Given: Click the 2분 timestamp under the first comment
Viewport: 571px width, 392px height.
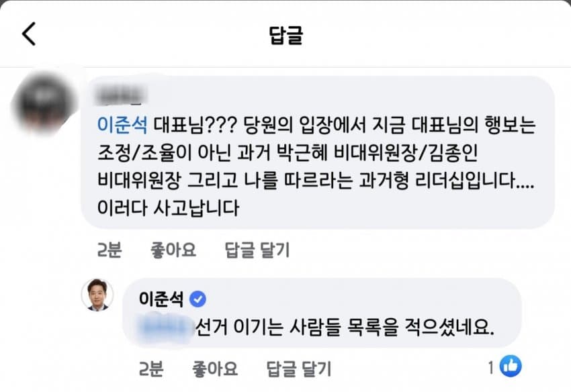Looking at the screenshot, I should (x=109, y=250).
